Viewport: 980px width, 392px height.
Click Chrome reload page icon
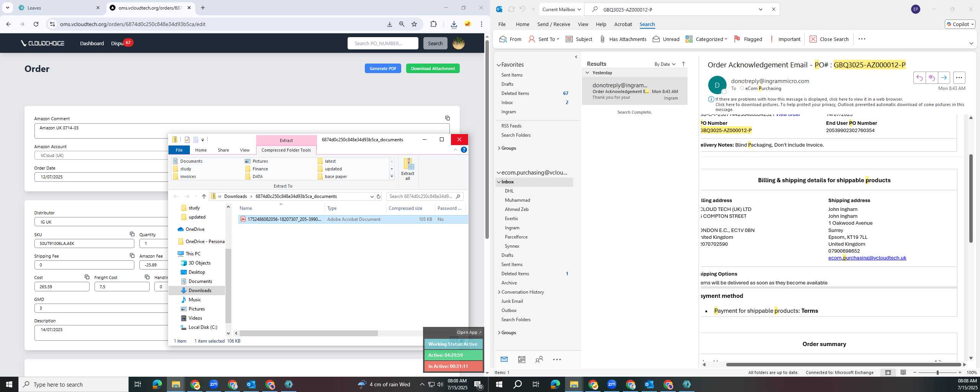pyautogui.click(x=36, y=24)
